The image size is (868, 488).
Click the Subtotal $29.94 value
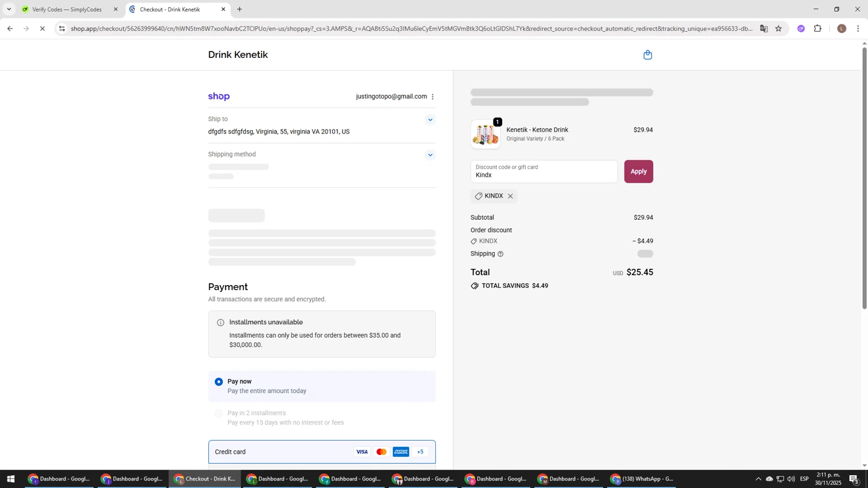643,218
